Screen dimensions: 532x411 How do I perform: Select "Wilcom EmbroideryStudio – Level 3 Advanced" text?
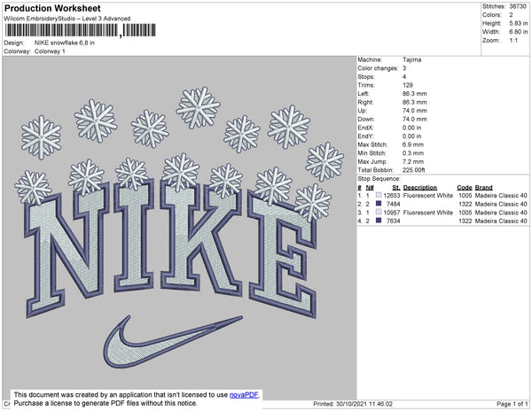tap(67, 19)
